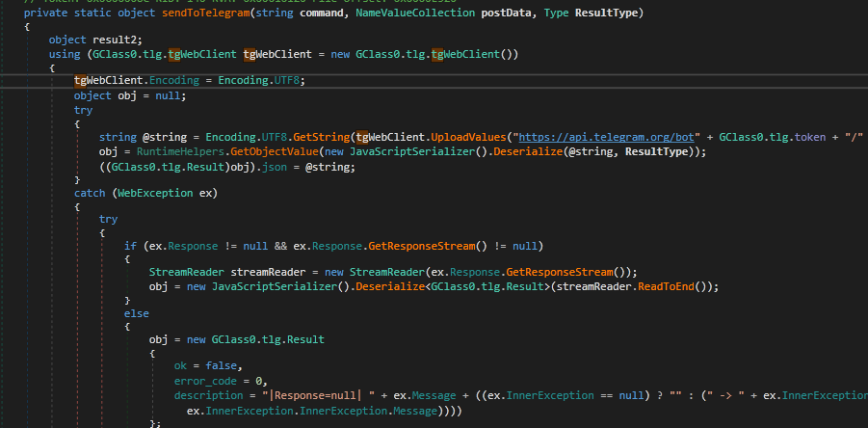Click the if keyword

131,246
